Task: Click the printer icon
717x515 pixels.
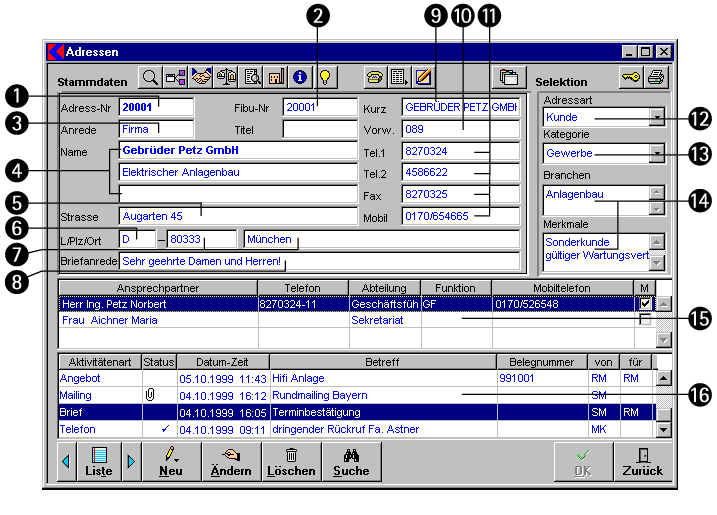Action: click(x=655, y=79)
